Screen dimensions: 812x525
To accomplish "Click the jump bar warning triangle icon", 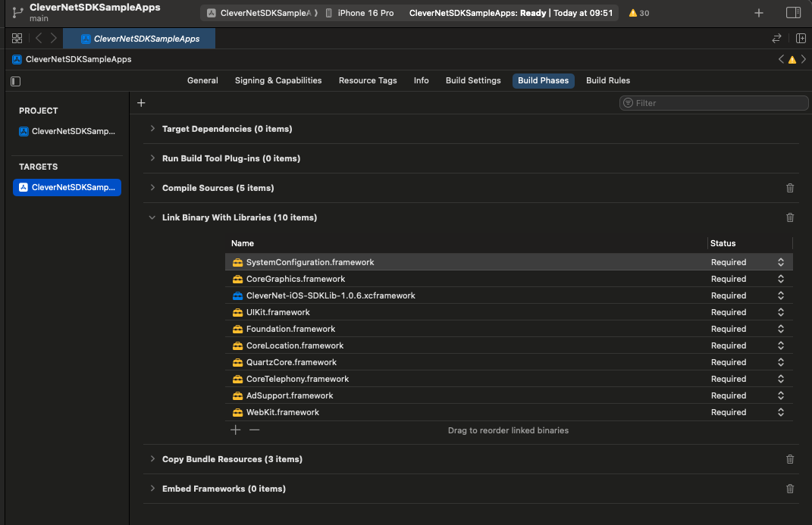I will (792, 60).
